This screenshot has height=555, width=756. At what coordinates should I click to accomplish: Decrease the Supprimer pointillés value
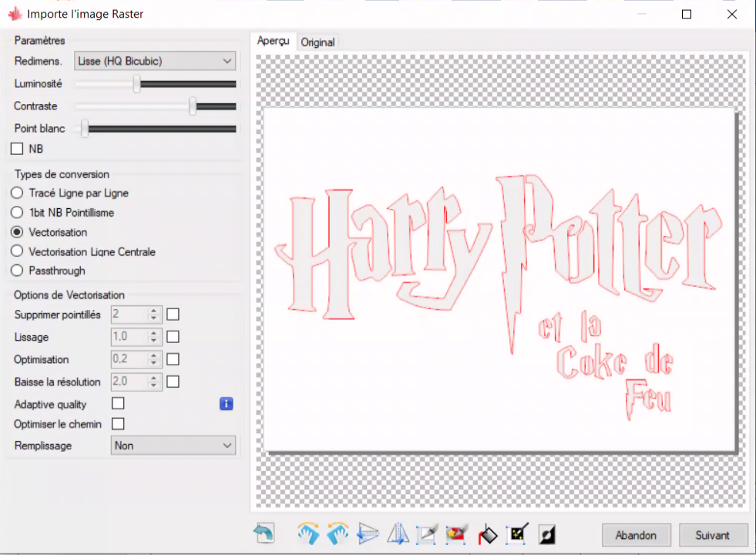153,318
